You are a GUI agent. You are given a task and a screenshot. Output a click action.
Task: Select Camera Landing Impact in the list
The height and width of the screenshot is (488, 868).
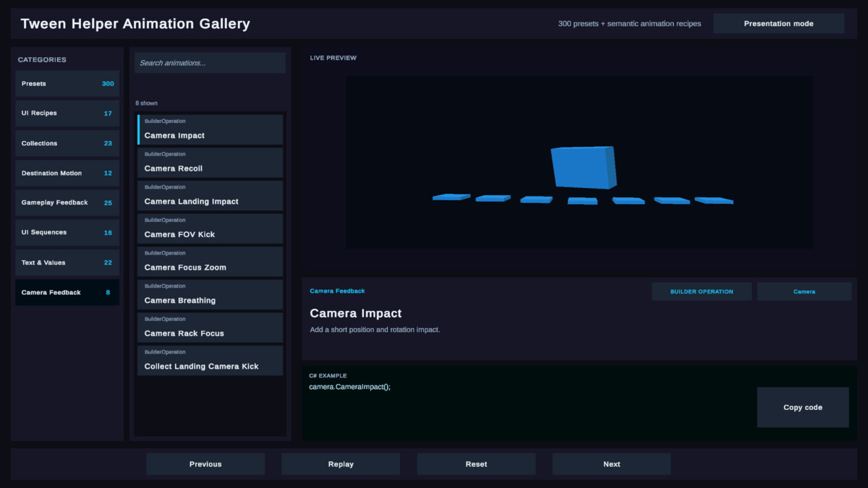point(210,196)
